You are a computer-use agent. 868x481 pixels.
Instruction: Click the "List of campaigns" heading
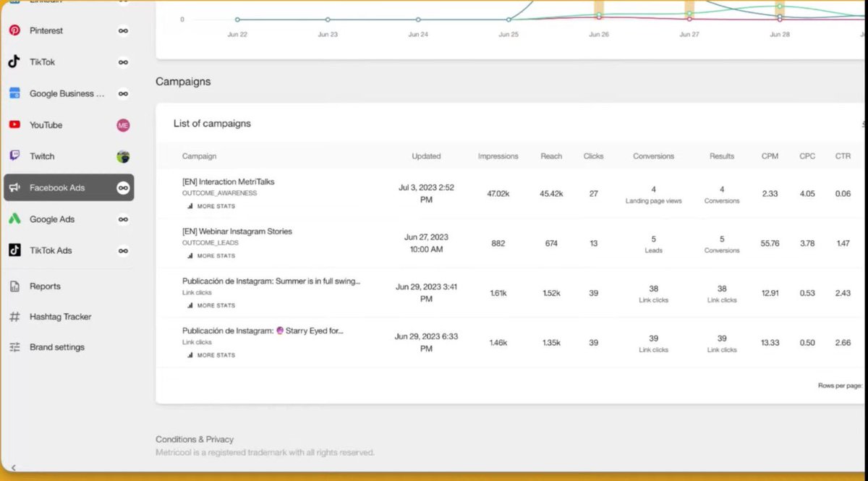click(x=212, y=124)
